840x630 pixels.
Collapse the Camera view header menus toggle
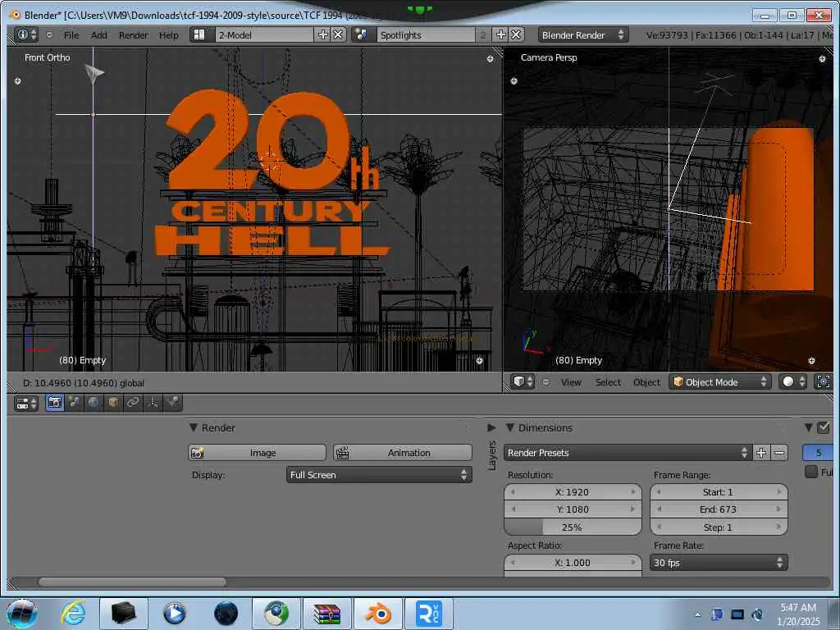coord(546,382)
